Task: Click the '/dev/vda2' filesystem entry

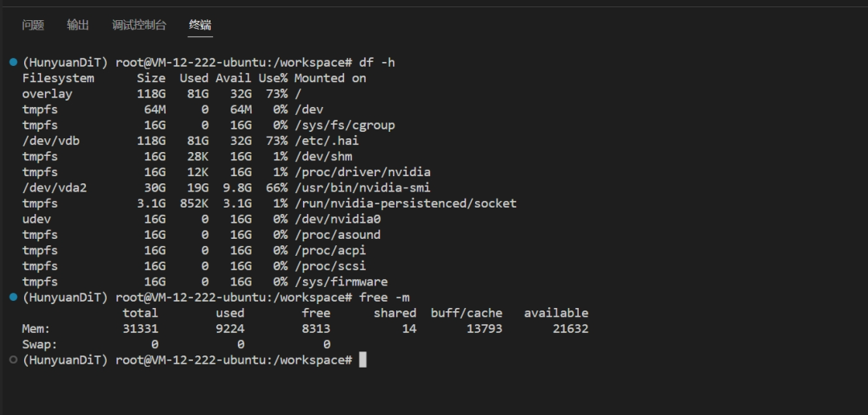Action: click(55, 188)
